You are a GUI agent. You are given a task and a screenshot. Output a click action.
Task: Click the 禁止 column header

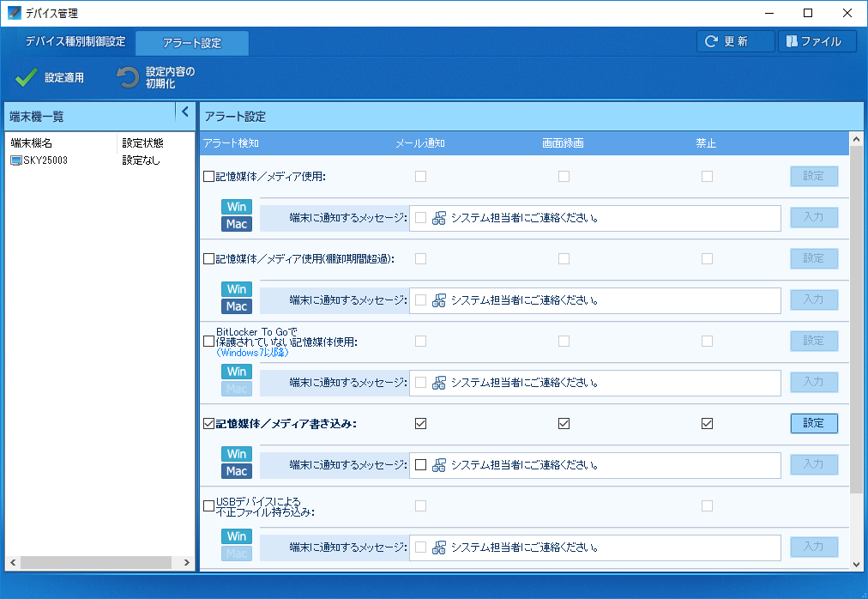[x=707, y=143]
